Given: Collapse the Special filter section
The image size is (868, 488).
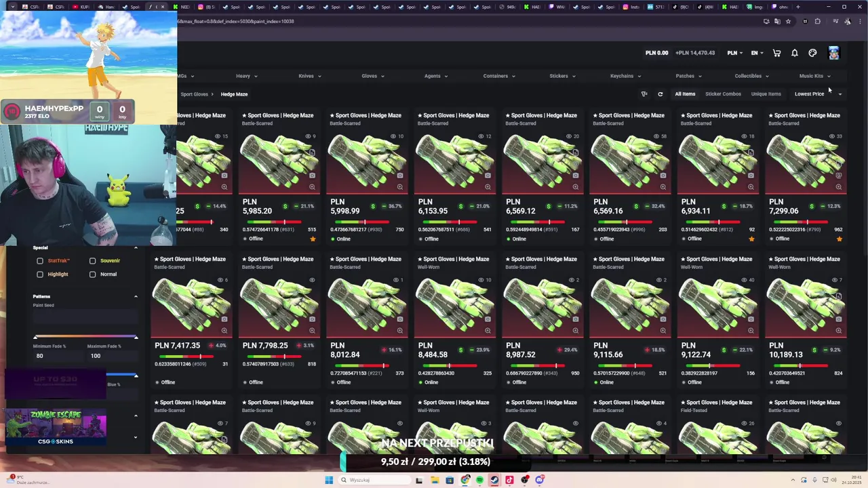Looking at the screenshot, I should point(136,247).
